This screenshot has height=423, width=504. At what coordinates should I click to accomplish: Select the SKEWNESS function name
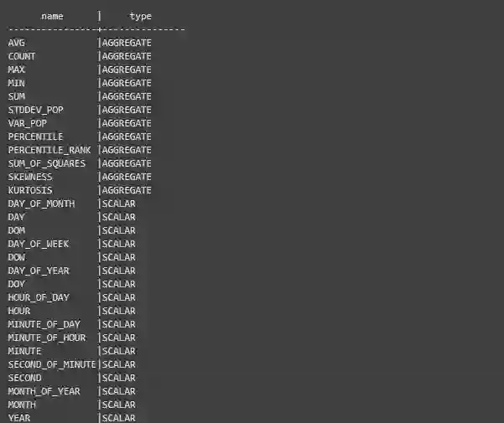coord(30,177)
